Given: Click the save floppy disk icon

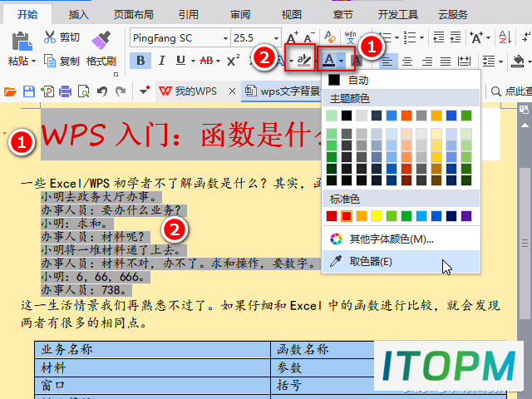Looking at the screenshot, I should click(29, 91).
